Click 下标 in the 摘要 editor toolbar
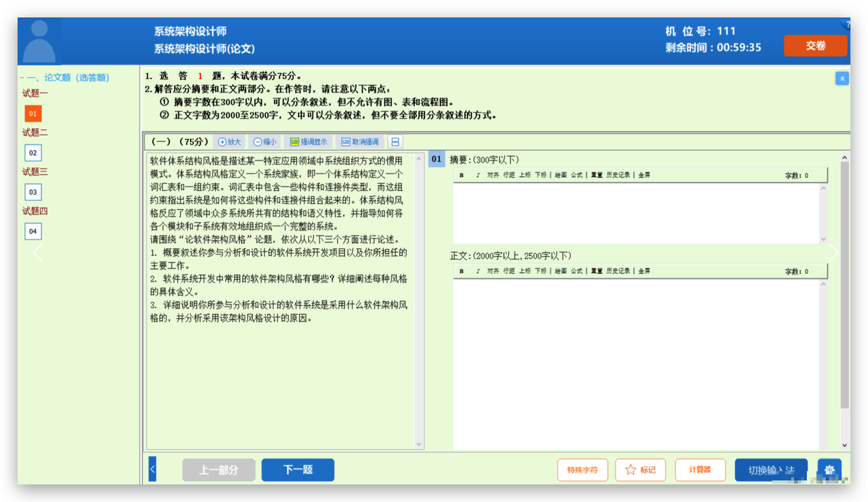 pos(540,175)
